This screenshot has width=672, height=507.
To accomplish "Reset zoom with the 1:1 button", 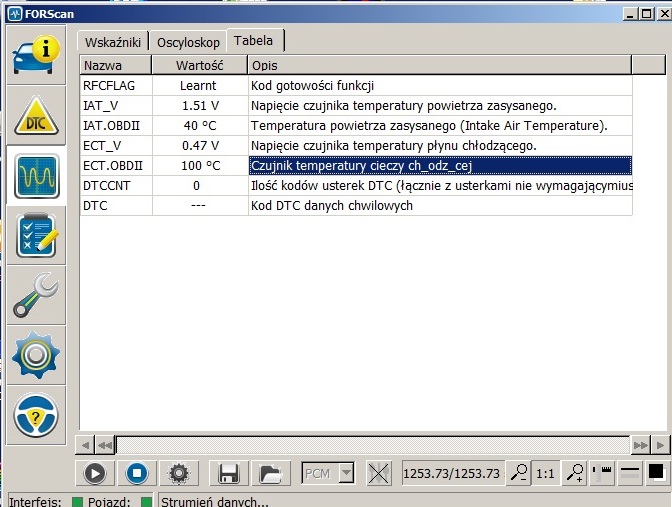I will click(x=546, y=474).
